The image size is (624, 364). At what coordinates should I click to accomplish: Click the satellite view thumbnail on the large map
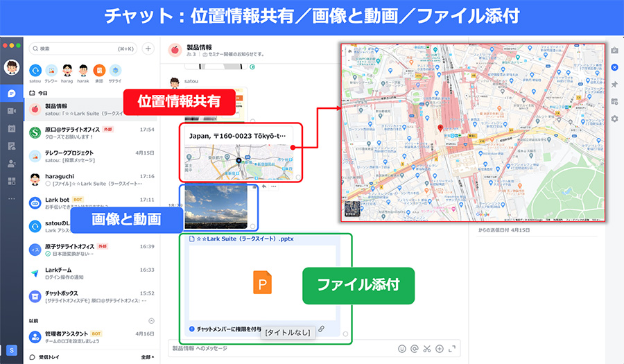click(352, 209)
